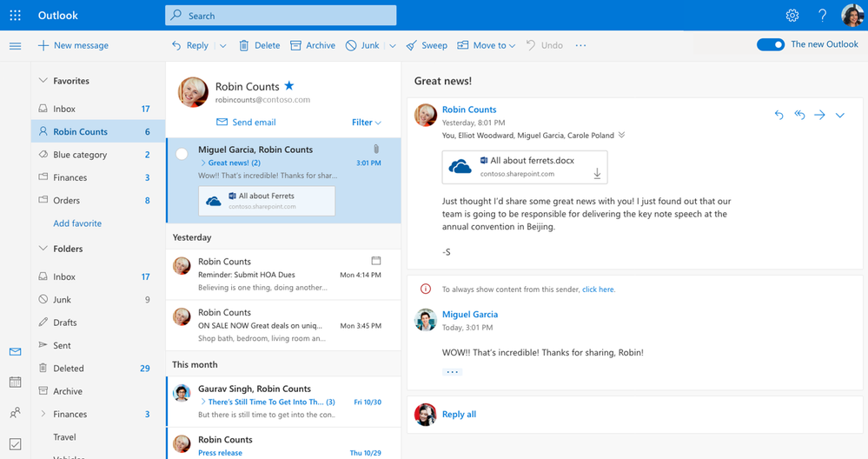Viewport: 868px width, 459px height.
Task: Click New message button
Action: (x=73, y=45)
